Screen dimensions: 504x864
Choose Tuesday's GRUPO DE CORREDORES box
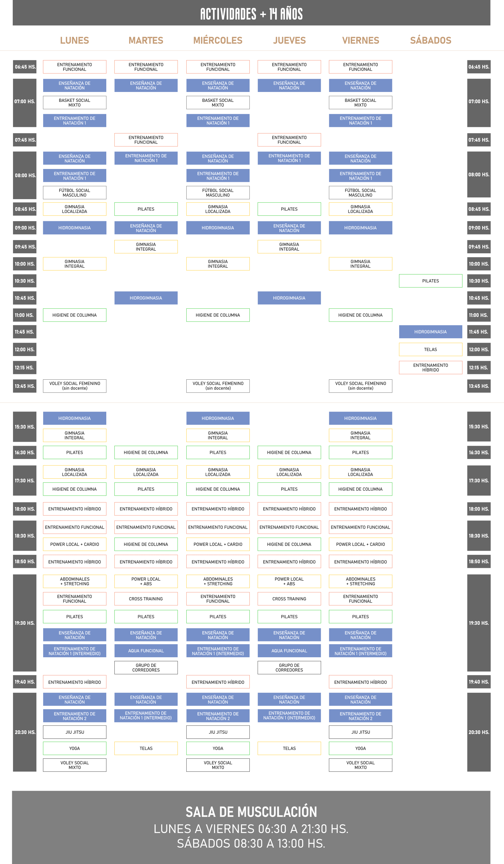click(146, 668)
